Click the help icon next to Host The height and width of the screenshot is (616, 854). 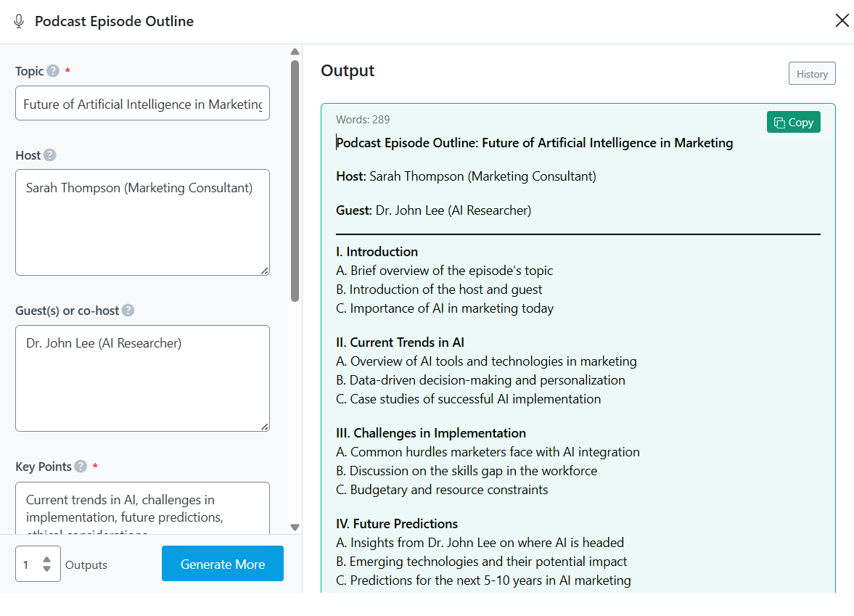tap(49, 155)
